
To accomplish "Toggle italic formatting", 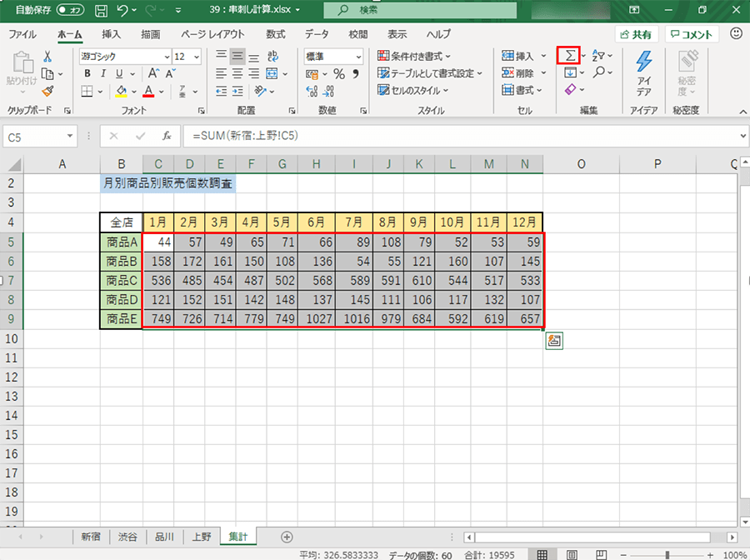I will coord(103,73).
